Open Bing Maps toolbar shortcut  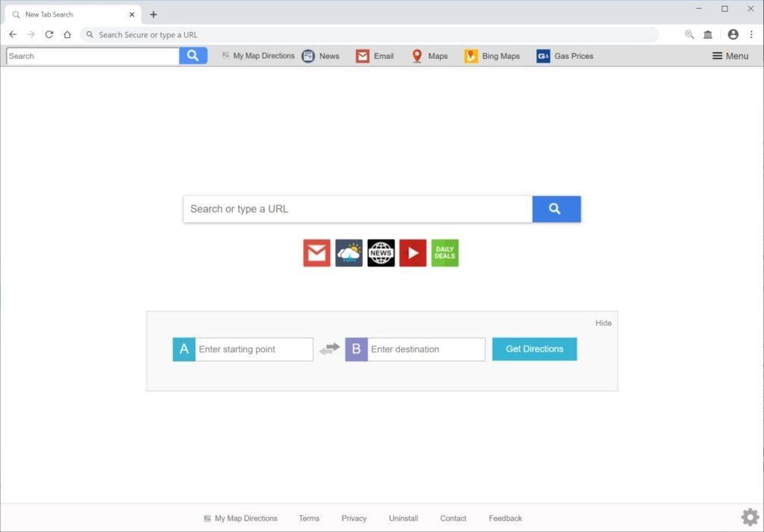tap(492, 56)
